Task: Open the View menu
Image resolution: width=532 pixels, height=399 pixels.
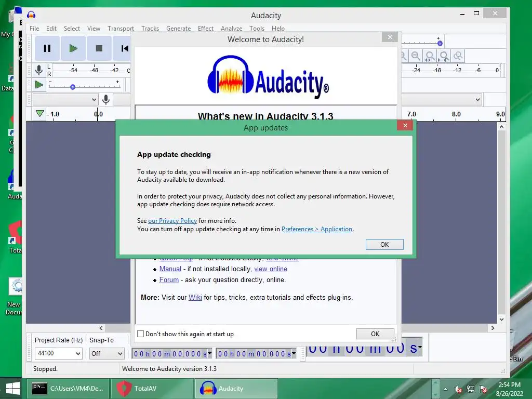Action: pyautogui.click(x=94, y=29)
